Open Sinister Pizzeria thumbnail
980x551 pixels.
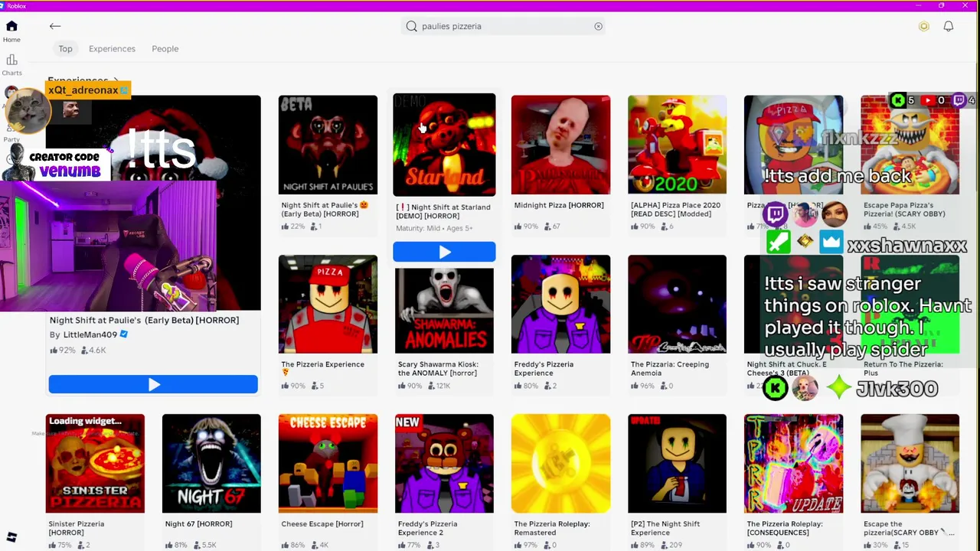[95, 463]
